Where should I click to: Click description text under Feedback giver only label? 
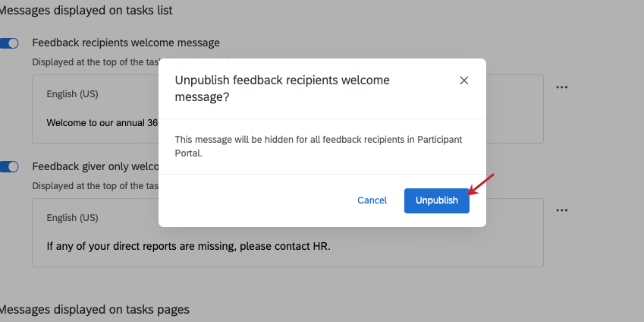click(91, 185)
